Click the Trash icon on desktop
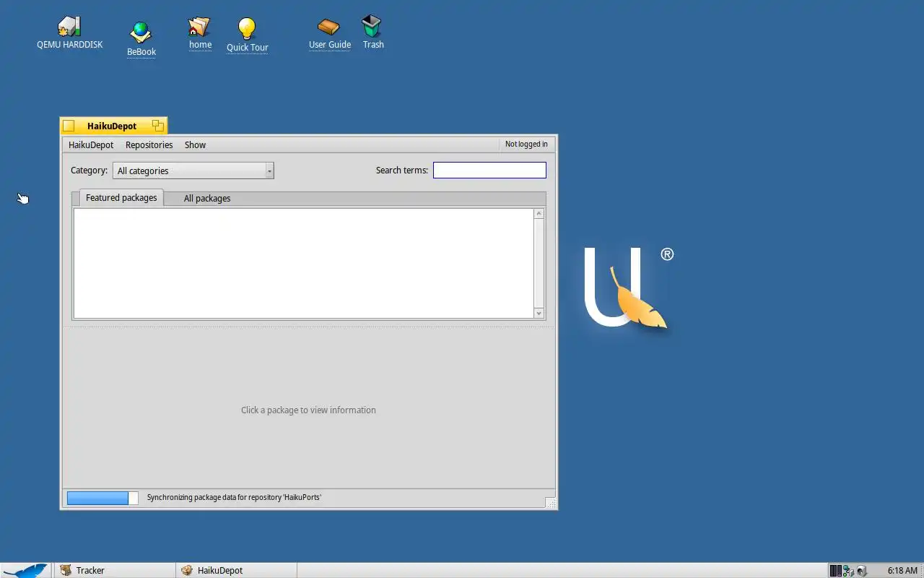The width and height of the screenshot is (924, 578). 372,27
